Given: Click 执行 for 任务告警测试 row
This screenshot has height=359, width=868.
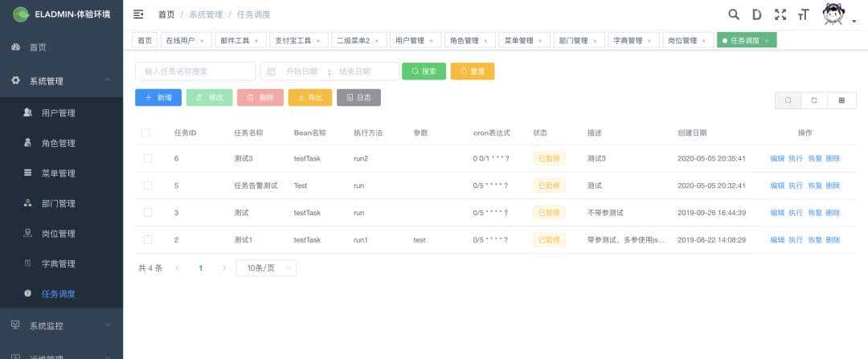Looking at the screenshot, I should point(796,186).
